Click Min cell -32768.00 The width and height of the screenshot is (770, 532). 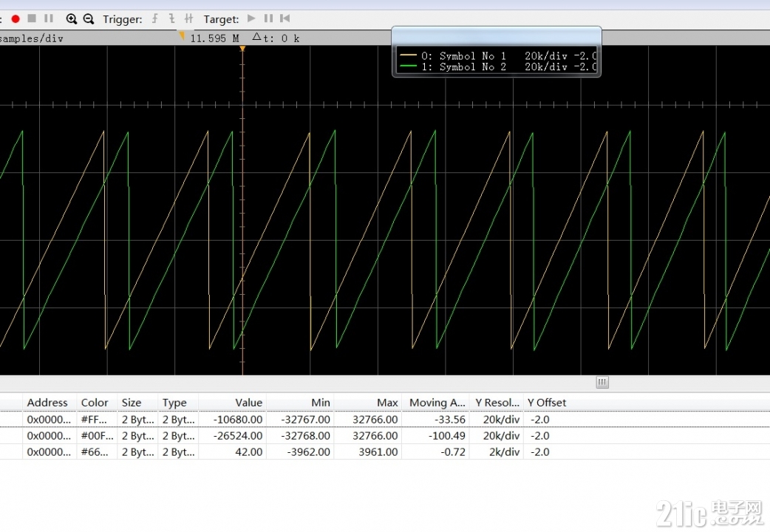[300, 436]
